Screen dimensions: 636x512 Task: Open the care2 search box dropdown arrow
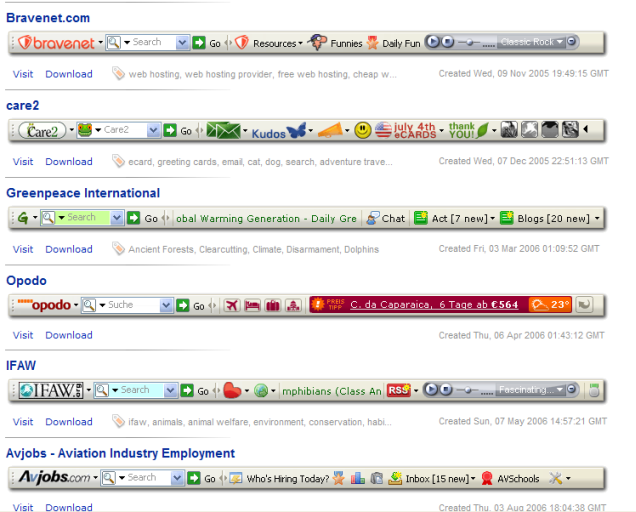(x=153, y=130)
